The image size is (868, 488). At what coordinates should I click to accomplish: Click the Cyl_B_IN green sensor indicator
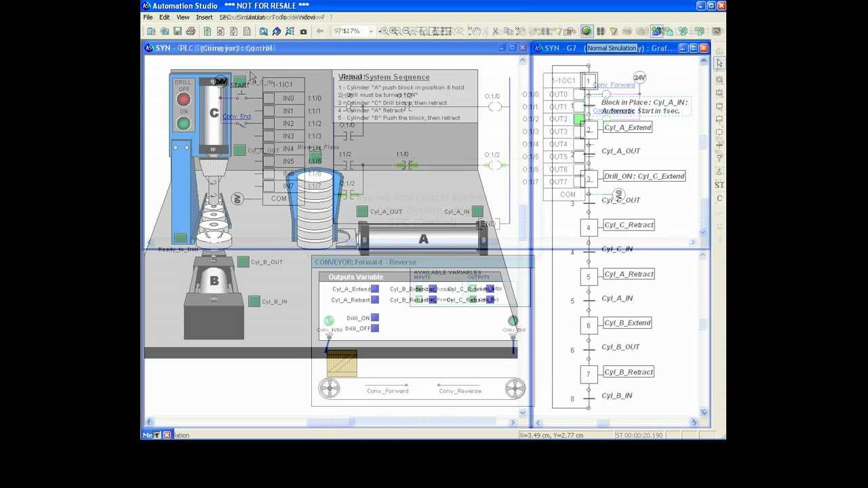pyautogui.click(x=254, y=301)
